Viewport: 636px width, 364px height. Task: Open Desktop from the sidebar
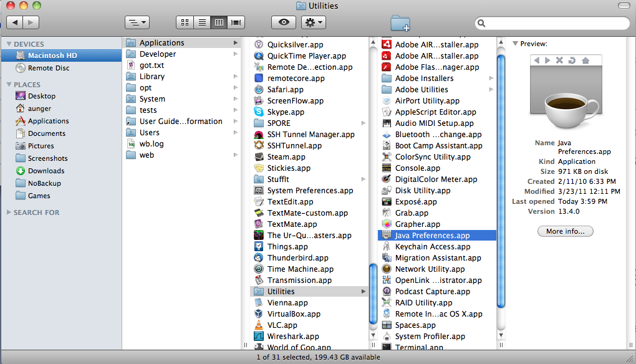[x=61, y=96]
